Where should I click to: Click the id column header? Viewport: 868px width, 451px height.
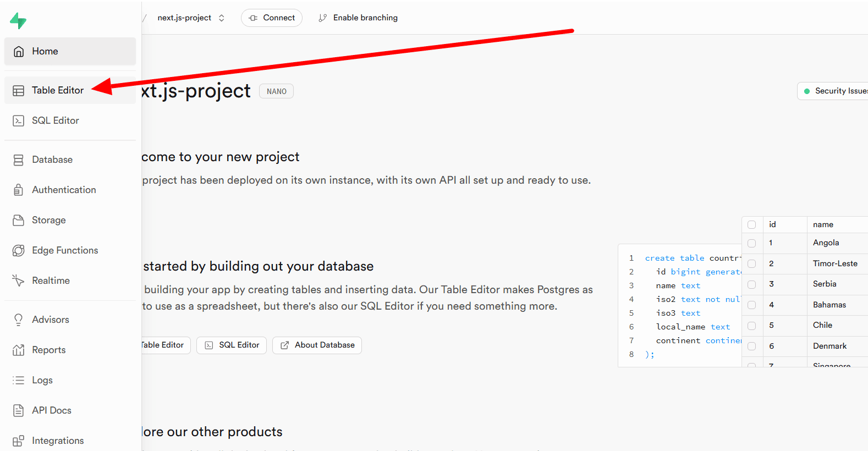785,224
